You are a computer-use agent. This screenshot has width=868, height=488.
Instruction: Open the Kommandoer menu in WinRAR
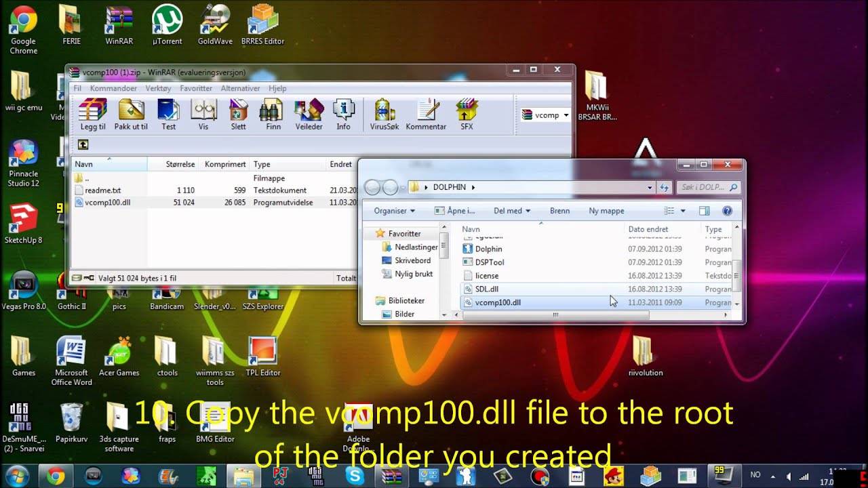[x=113, y=88]
